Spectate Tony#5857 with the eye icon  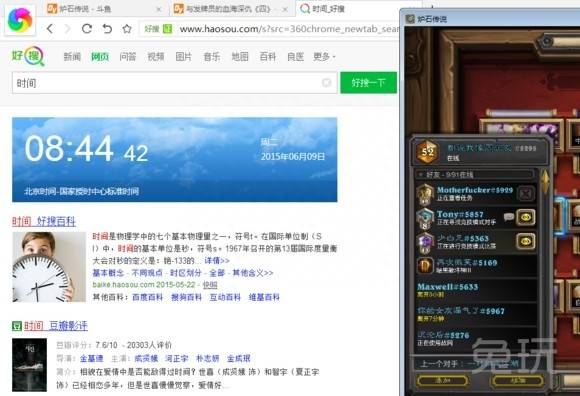[526, 217]
